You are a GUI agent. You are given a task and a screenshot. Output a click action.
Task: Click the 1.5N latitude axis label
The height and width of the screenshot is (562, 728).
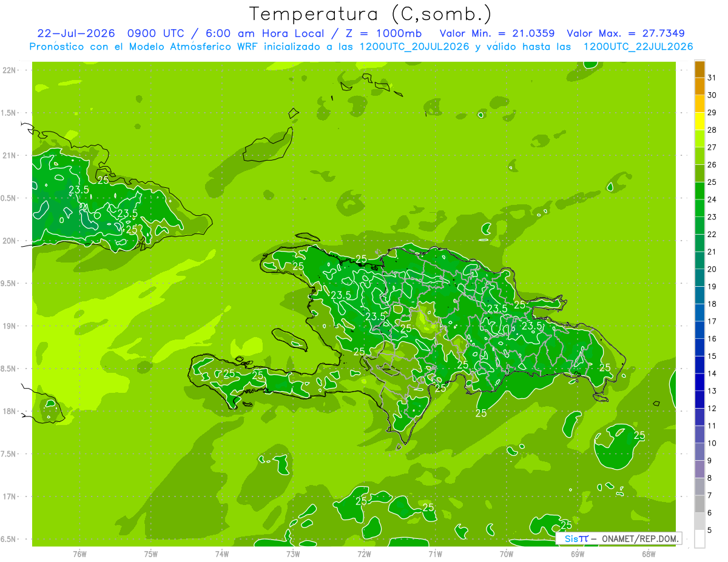[9, 113]
